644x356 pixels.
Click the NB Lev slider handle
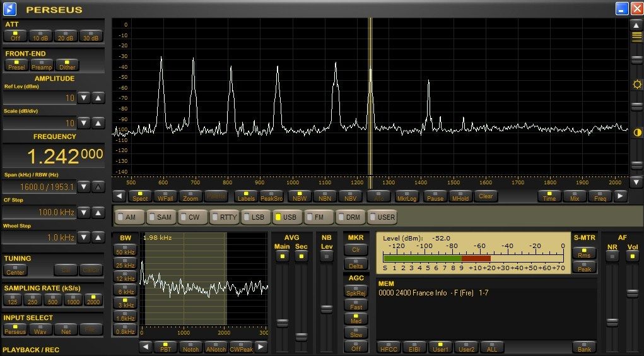tap(327, 309)
